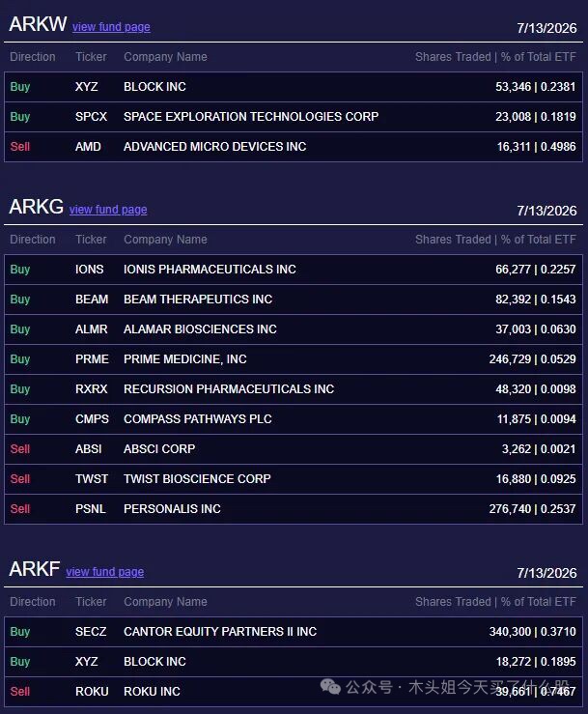Select the SECZ Cantor Equity Partners row

(x=294, y=632)
